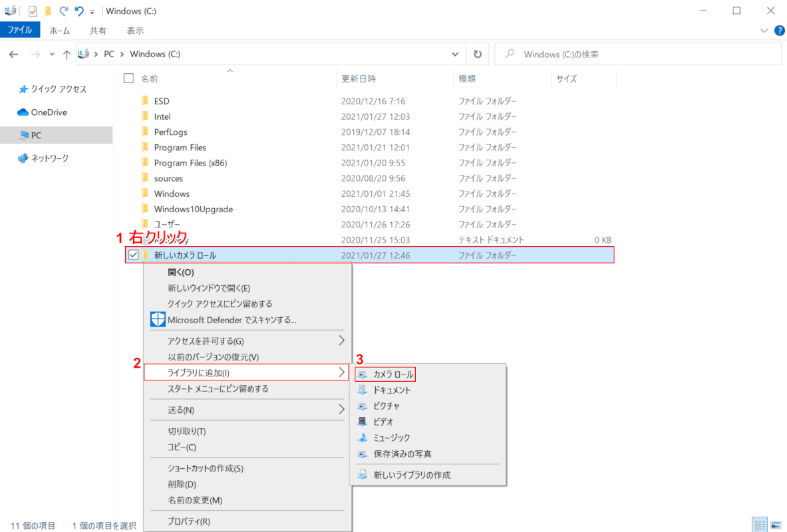The width and height of the screenshot is (787, 532).
Task: Click the ミュージック library icon
Action: (x=362, y=438)
